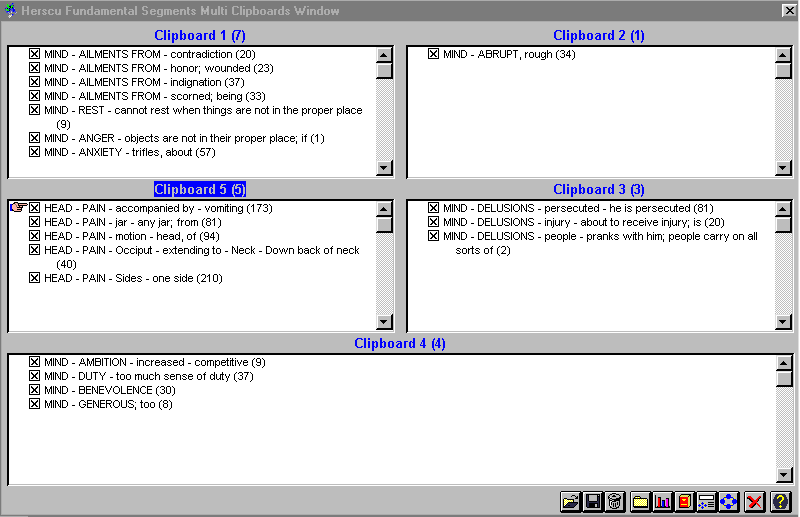
Task: Click Clipboard 1 scrollbar up arrow
Action: coord(384,55)
